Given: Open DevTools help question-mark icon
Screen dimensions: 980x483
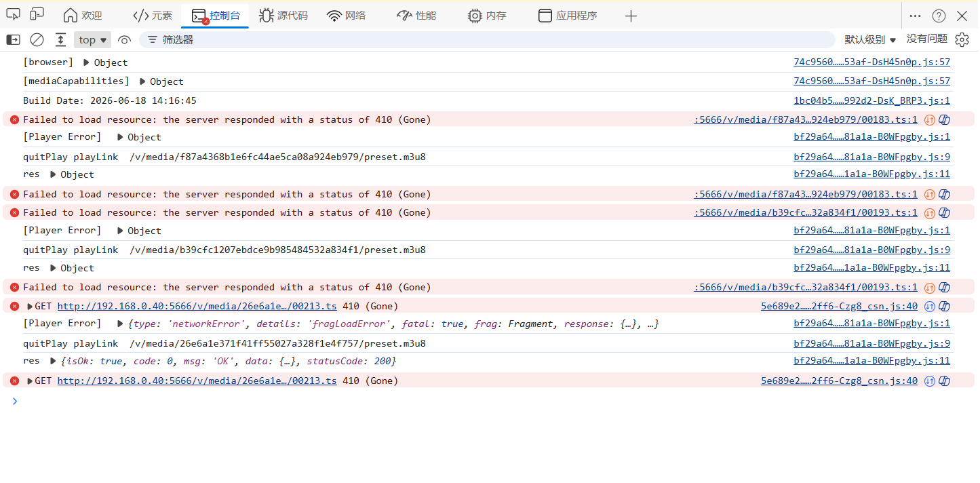Looking at the screenshot, I should click(939, 16).
